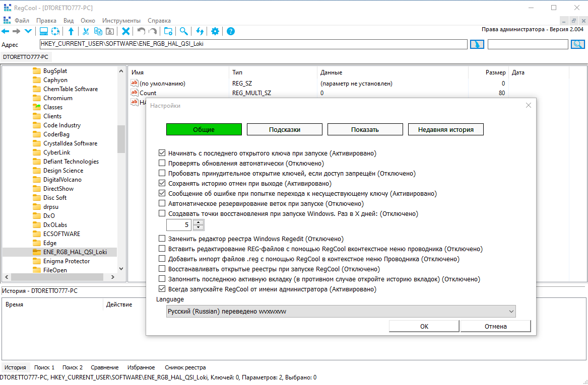Disable saving undo history on exit

click(x=162, y=184)
